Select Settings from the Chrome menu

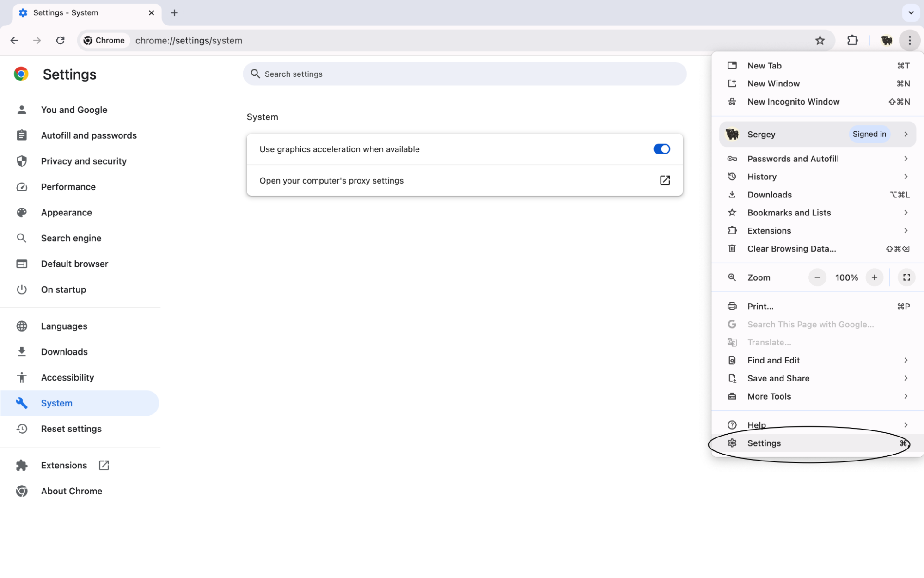[764, 443]
